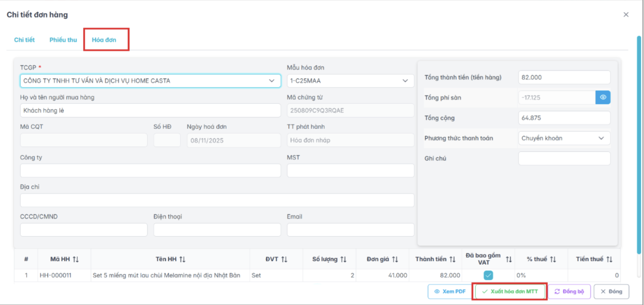Switch to the Phiếu thu tab

[x=63, y=40]
